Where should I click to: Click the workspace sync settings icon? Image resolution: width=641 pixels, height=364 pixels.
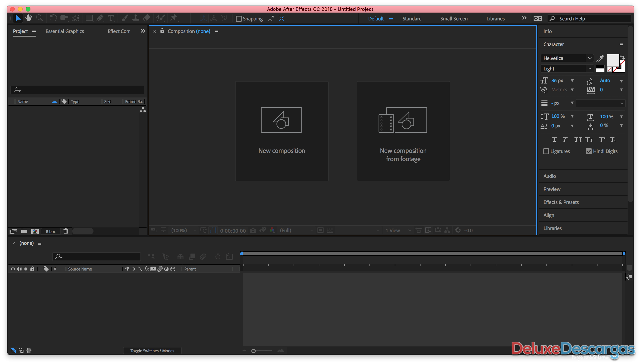click(538, 18)
